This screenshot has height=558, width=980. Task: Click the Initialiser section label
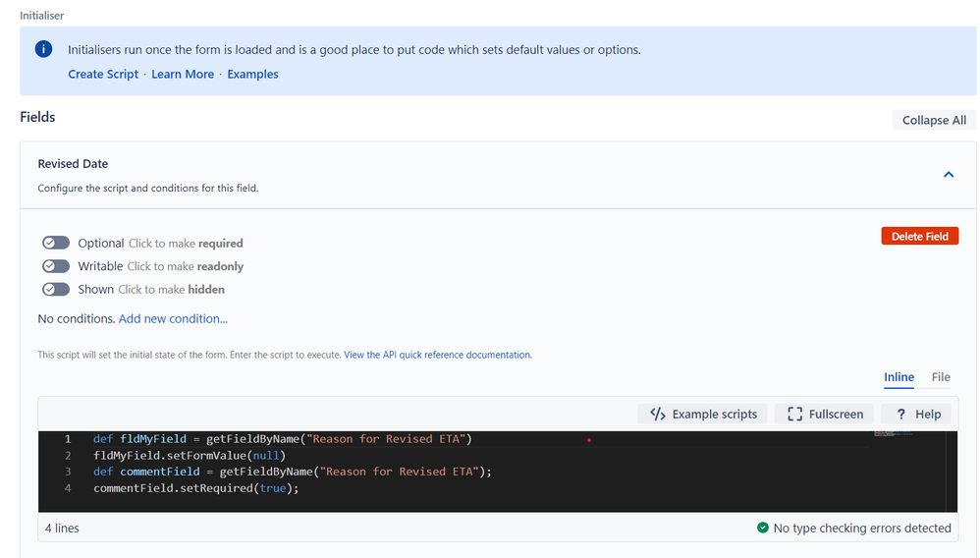(x=42, y=16)
